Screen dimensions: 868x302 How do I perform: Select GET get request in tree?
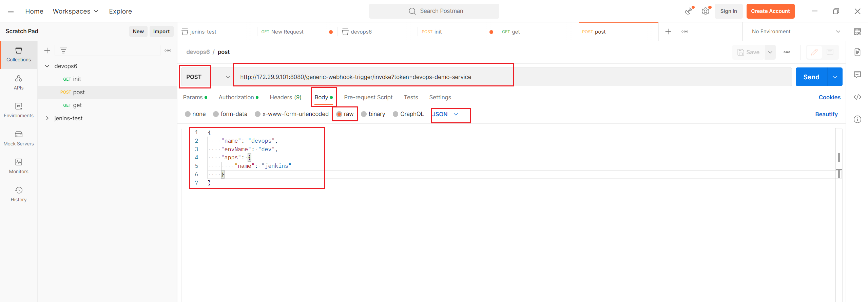[x=107, y=105]
